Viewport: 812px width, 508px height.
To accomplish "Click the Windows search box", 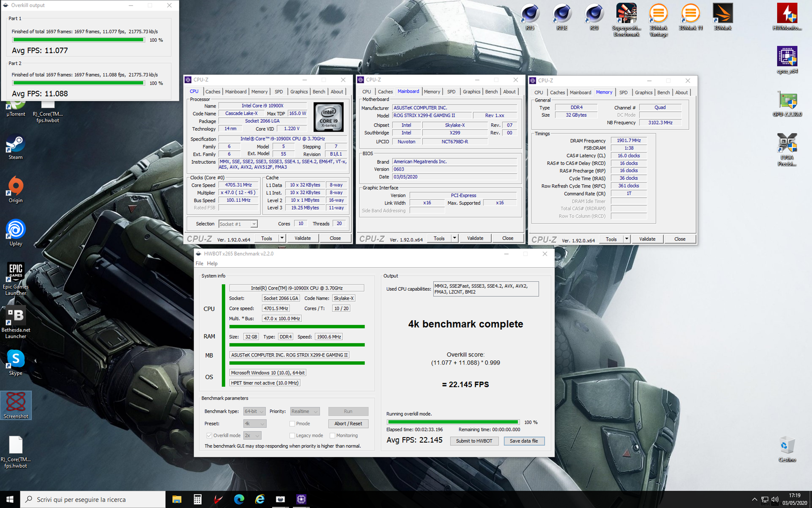I will point(93,500).
